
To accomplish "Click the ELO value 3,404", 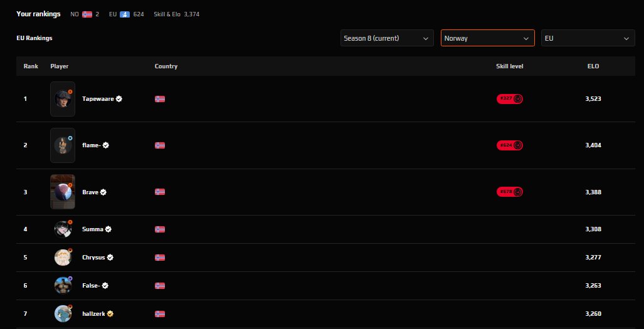I will click(x=593, y=145).
